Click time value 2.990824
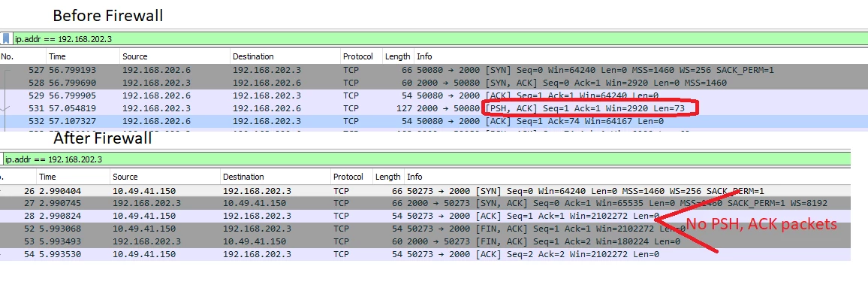 (x=59, y=217)
